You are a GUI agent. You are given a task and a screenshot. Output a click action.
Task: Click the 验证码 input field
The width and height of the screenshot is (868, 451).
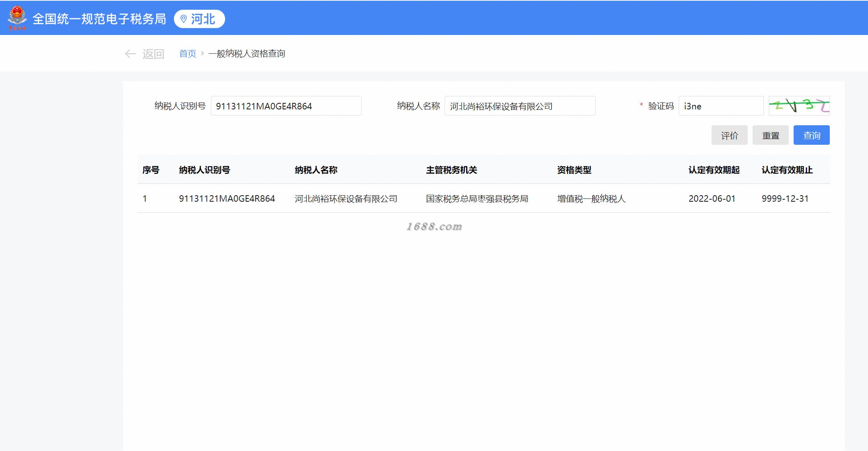pos(720,106)
